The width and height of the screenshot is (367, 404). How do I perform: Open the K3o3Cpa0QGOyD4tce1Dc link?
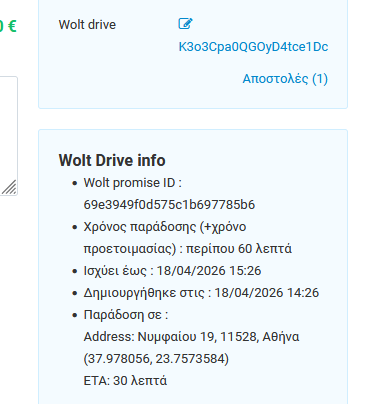tap(253, 47)
